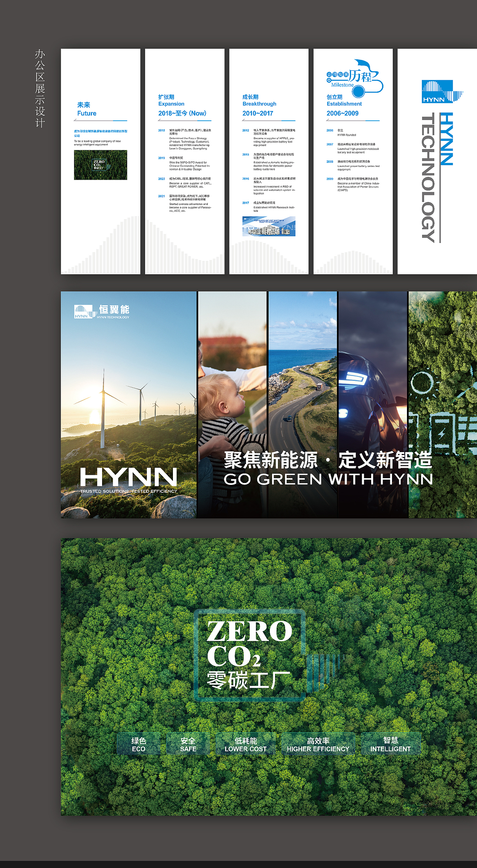Click the 2020 CATL core supplier entry

tap(185, 183)
